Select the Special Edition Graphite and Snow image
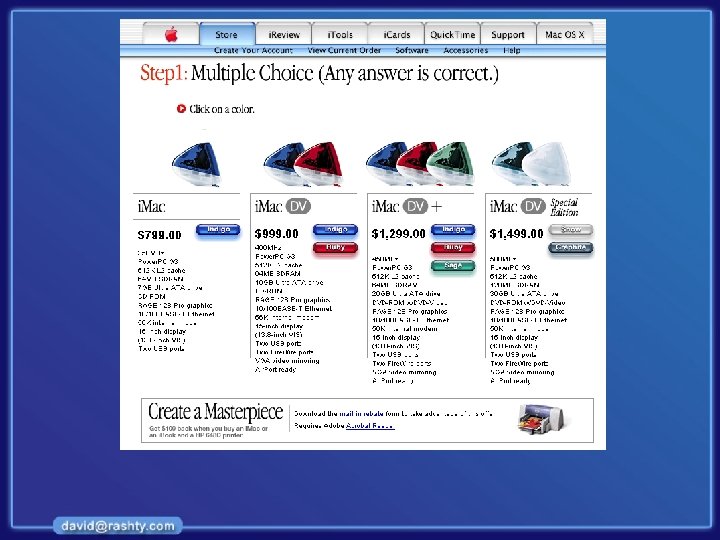720x540 pixels. click(531, 163)
